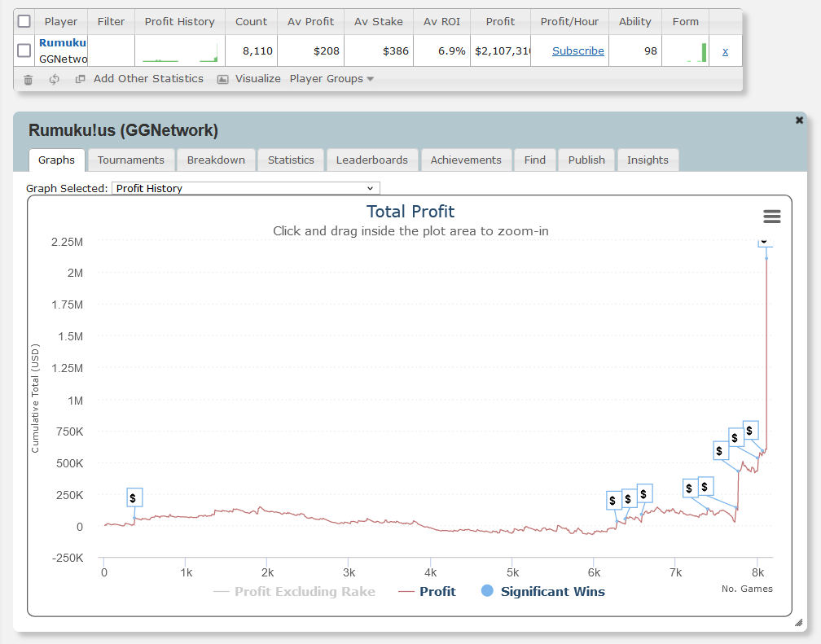Open the chart hamburger menu
821x644 pixels.
(771, 216)
